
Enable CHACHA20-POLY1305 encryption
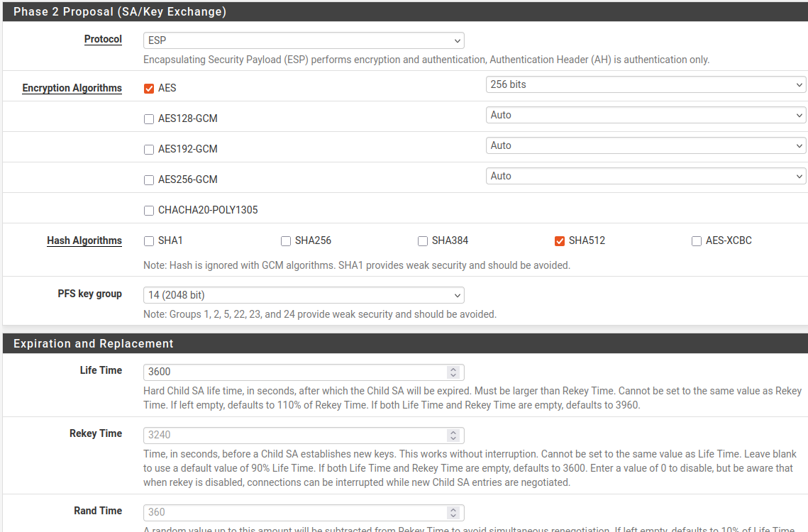click(148, 210)
